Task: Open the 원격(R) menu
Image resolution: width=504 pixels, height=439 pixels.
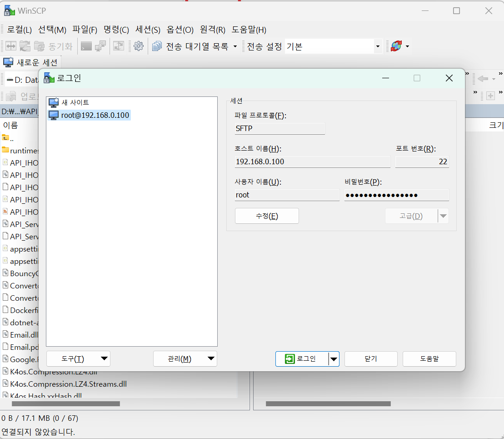Action: pyautogui.click(x=213, y=30)
